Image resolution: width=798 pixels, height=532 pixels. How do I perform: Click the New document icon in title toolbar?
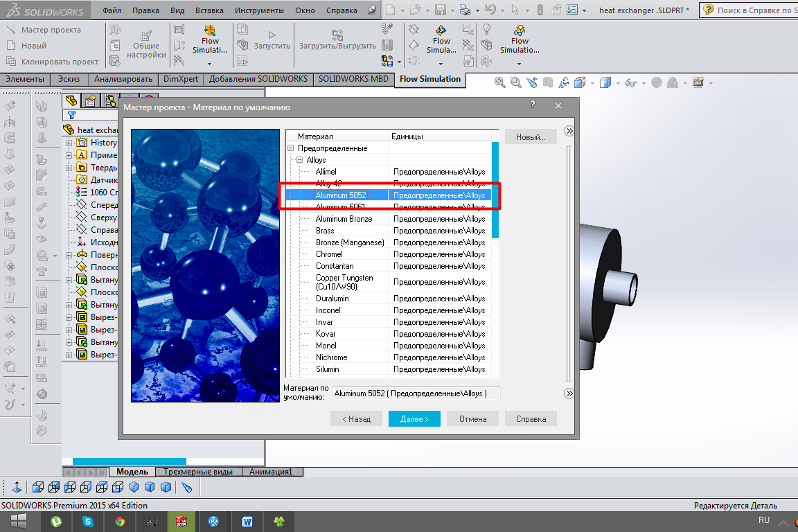[x=391, y=10]
